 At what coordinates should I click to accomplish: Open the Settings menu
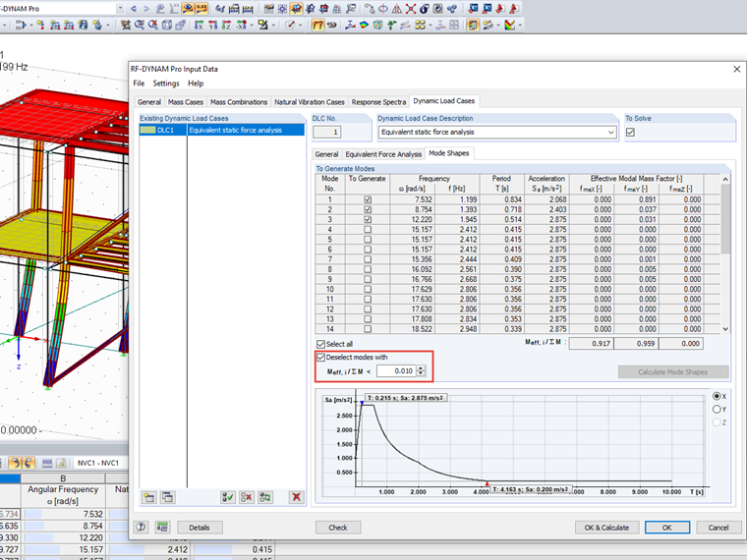pyautogui.click(x=166, y=84)
